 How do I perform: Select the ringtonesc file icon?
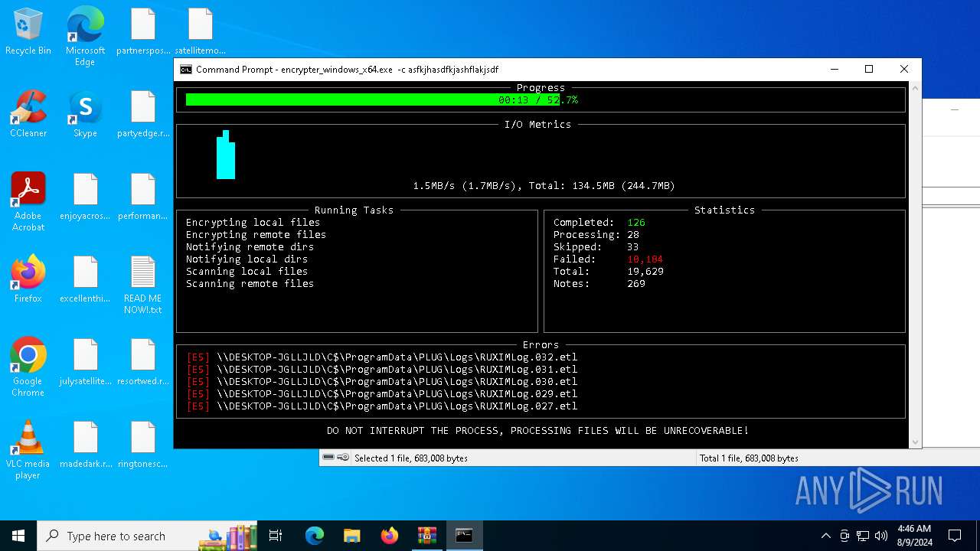[x=143, y=445]
